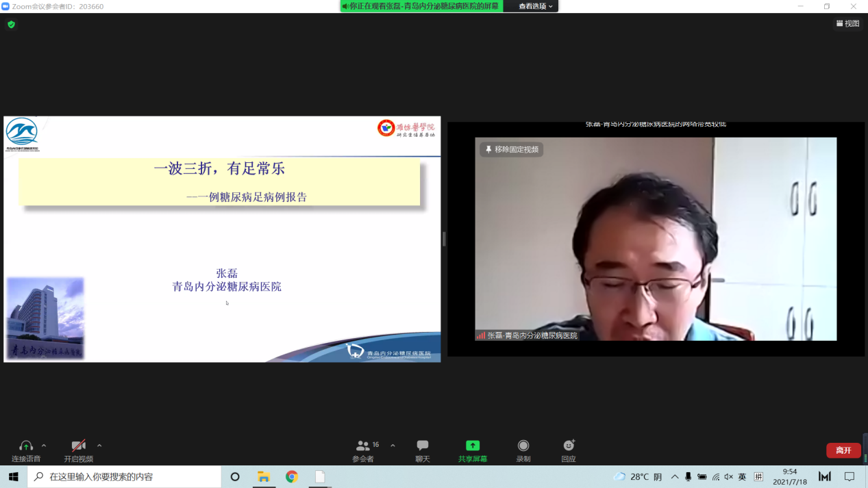This screenshot has width=868, height=488.
Task: Open the 查看选项 dropdown
Action: click(x=535, y=6)
